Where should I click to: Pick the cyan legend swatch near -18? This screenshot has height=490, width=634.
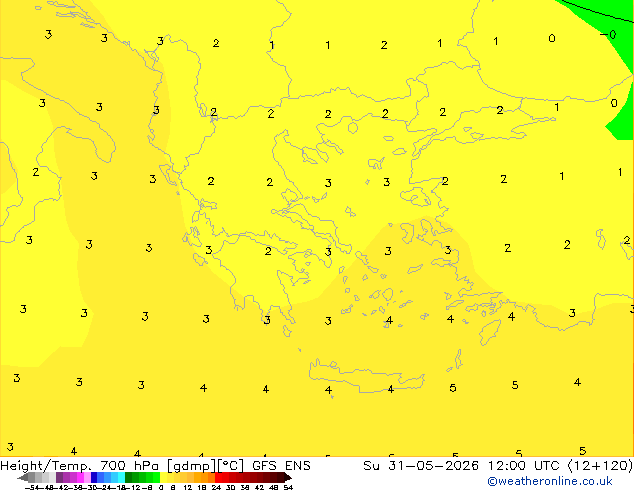(121, 477)
